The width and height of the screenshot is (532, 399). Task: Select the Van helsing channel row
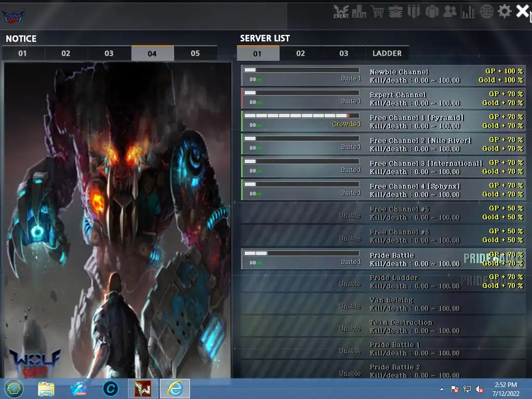[x=383, y=304]
